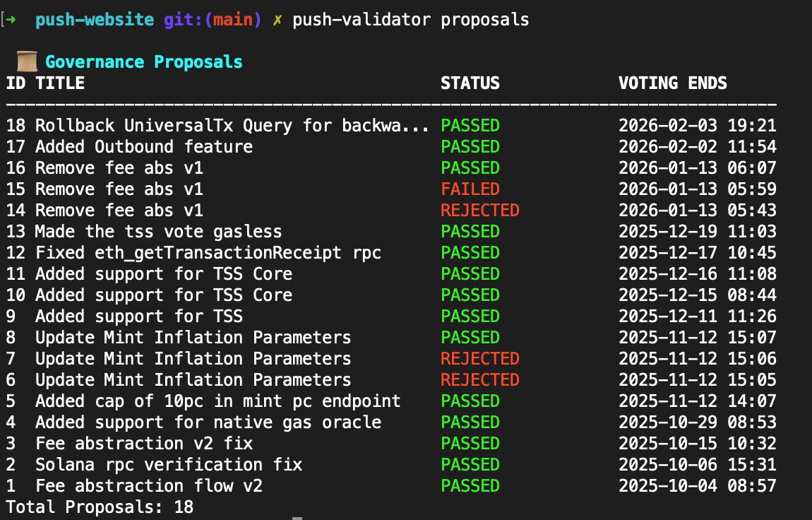The width and height of the screenshot is (812, 520).
Task: Click date '2025-12-11 11:26'
Action: [698, 317]
